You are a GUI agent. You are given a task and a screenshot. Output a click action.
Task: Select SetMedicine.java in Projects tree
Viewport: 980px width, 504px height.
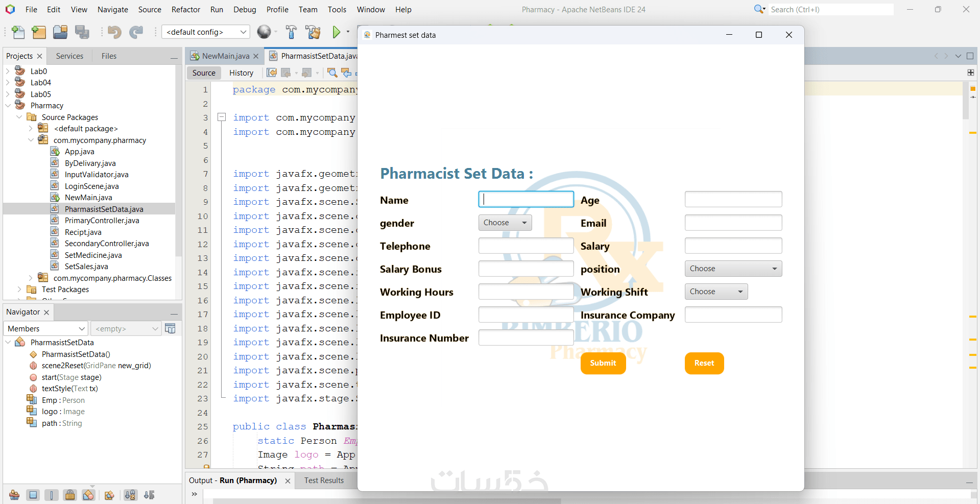coord(93,255)
